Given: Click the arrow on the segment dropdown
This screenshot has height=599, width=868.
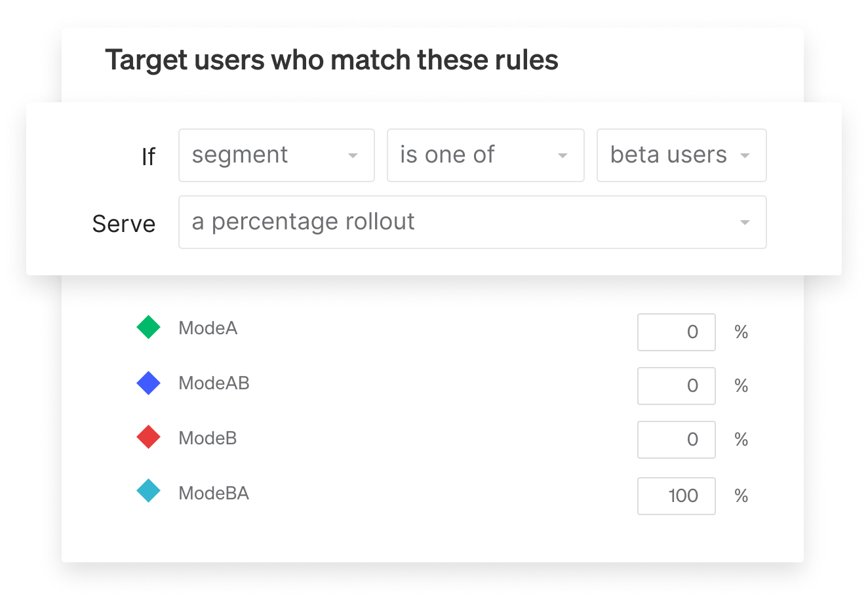Looking at the screenshot, I should (353, 156).
